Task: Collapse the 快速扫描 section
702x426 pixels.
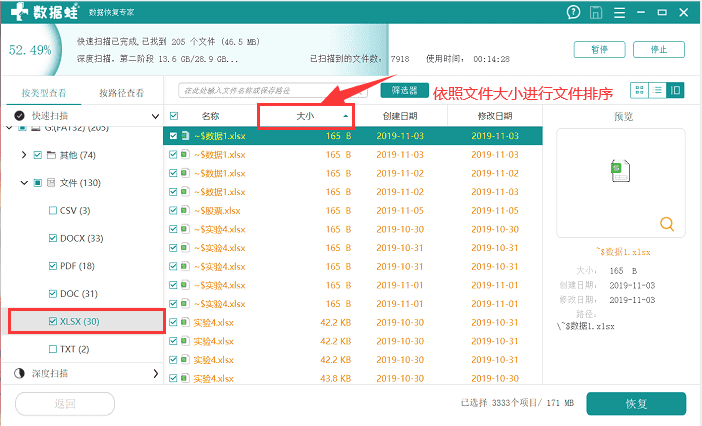Action: (x=155, y=116)
